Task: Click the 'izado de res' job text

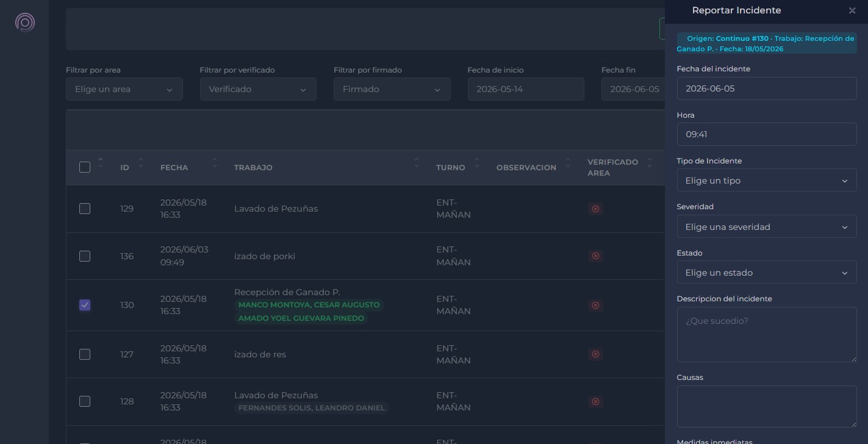Action: [260, 354]
